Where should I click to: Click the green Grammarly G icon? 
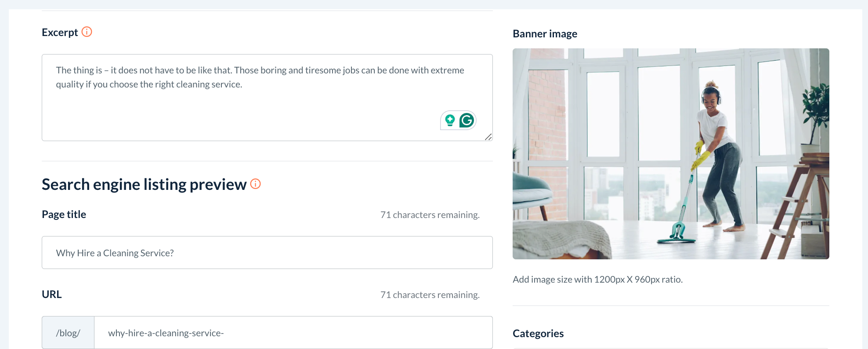[467, 120]
